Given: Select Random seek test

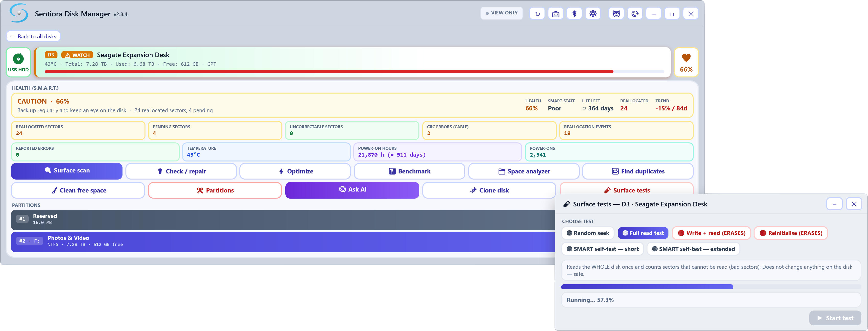Looking at the screenshot, I should (x=588, y=233).
